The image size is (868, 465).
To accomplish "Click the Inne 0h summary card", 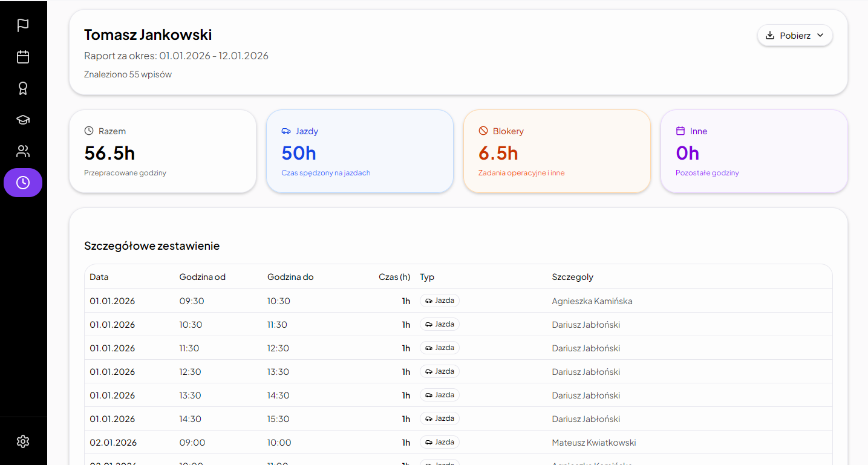I will [754, 151].
